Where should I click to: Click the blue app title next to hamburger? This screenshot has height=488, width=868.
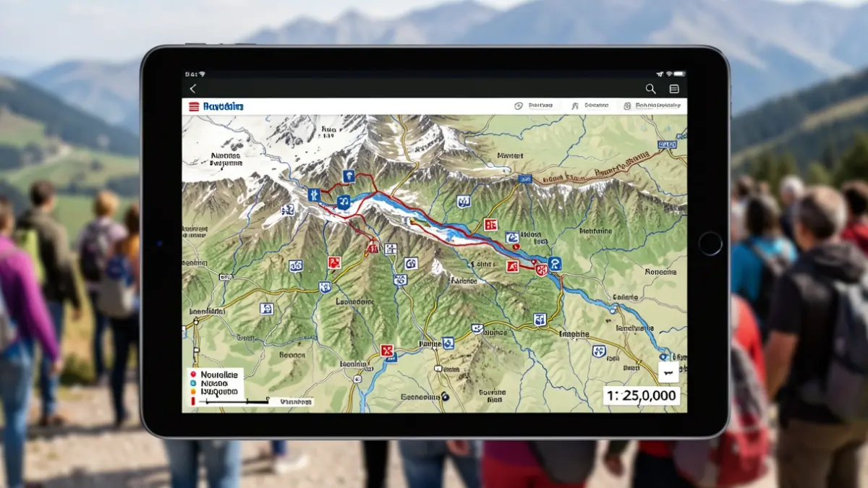point(224,106)
